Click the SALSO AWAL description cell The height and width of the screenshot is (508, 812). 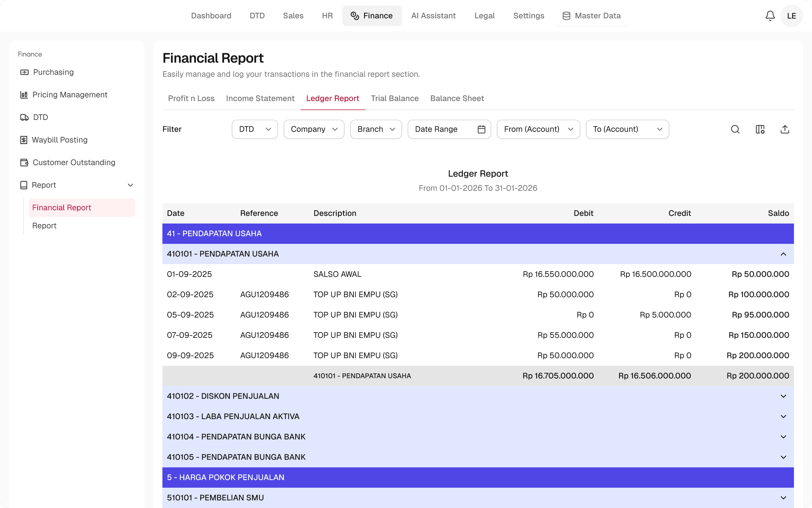click(337, 274)
